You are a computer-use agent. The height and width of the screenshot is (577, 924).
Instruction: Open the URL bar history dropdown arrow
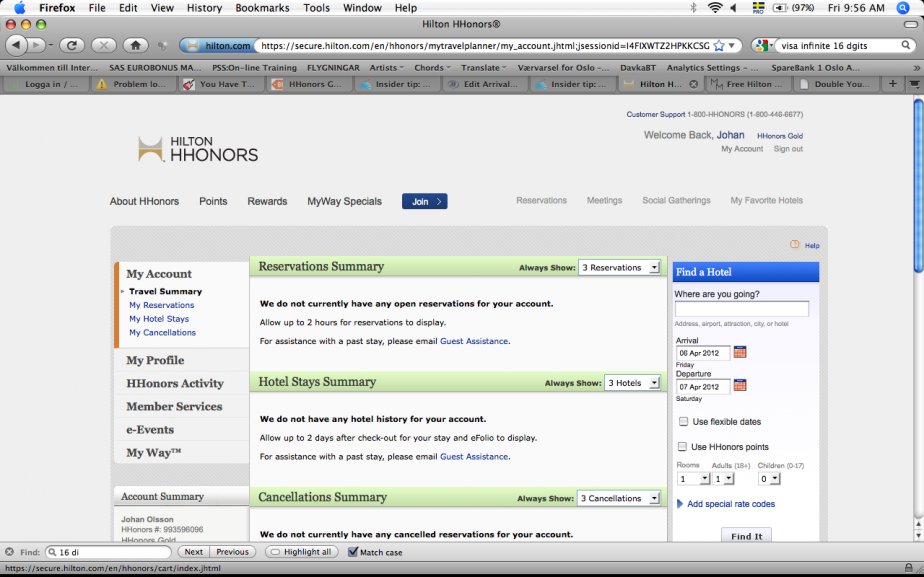pyautogui.click(x=732, y=45)
